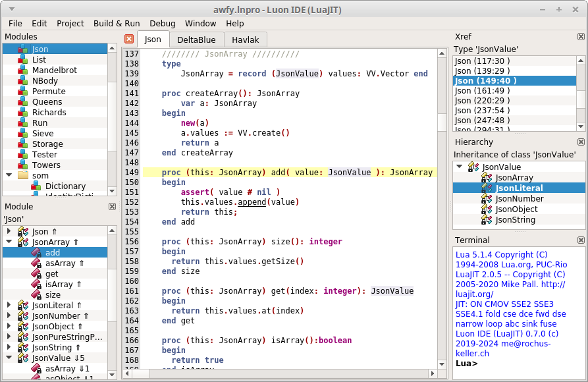
Task: Close the Hierarchy panel with its X button
Action: [x=581, y=141]
